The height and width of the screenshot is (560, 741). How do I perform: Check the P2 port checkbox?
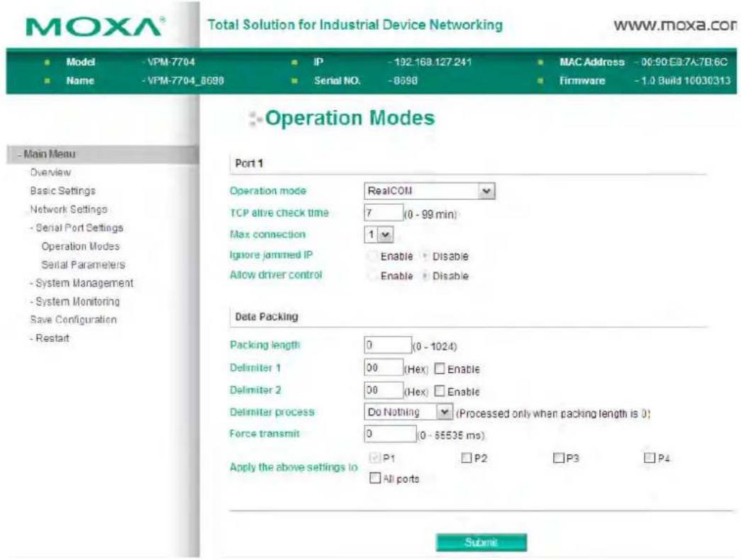point(467,457)
